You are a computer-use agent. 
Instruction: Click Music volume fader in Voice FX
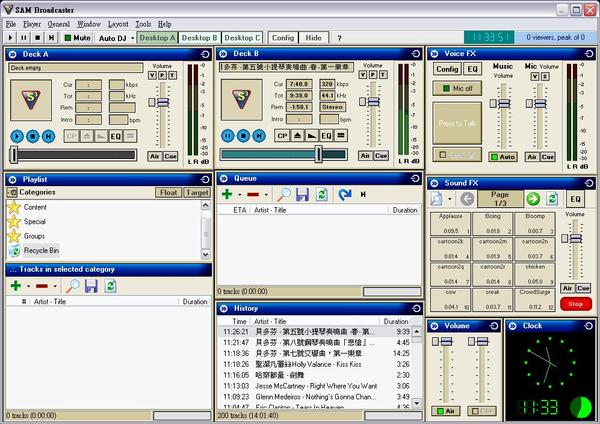point(504,103)
